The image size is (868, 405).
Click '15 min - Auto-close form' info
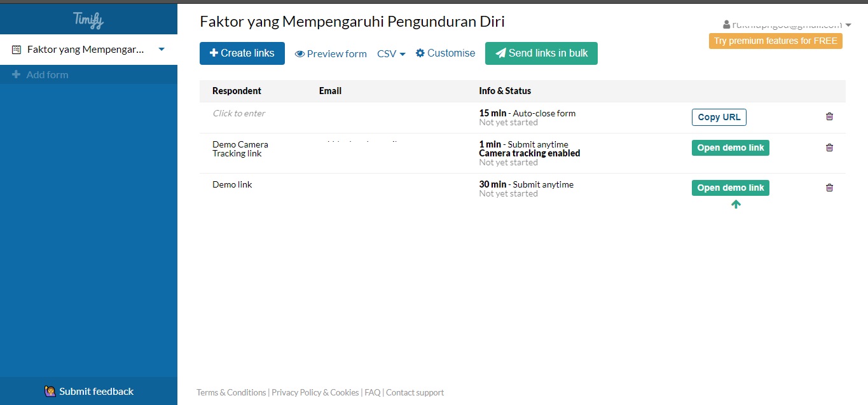coord(527,113)
